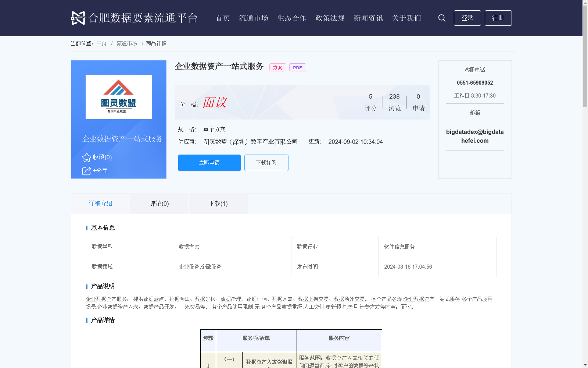
Task: Click 立即申请 apply button
Action: point(209,163)
